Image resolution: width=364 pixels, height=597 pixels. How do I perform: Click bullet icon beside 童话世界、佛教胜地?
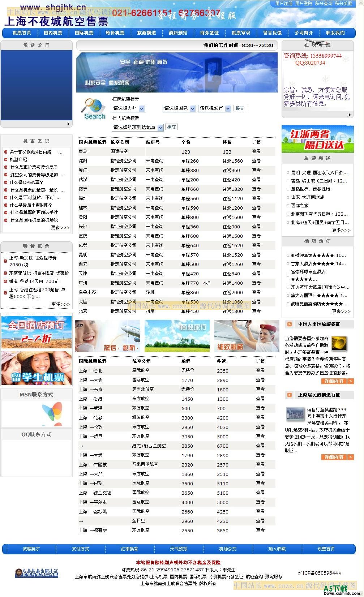(288, 189)
